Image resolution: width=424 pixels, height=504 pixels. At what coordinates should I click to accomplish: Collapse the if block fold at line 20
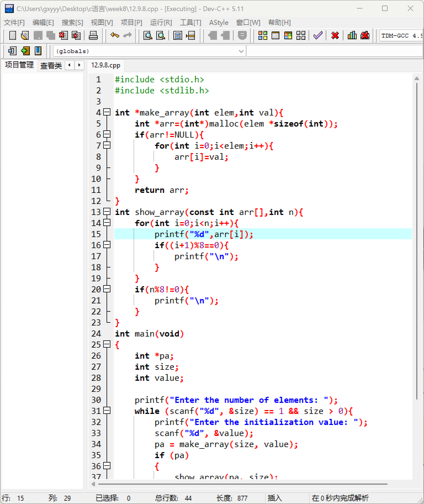coord(107,289)
